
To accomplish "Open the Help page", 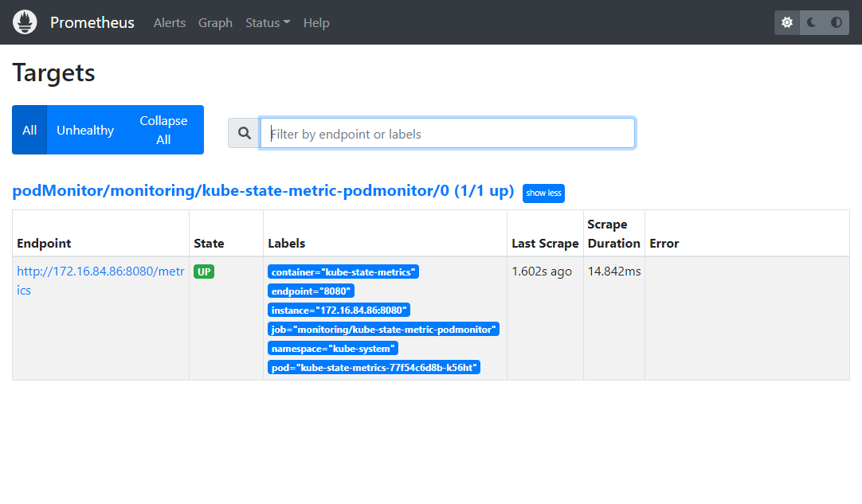I will pos(316,23).
